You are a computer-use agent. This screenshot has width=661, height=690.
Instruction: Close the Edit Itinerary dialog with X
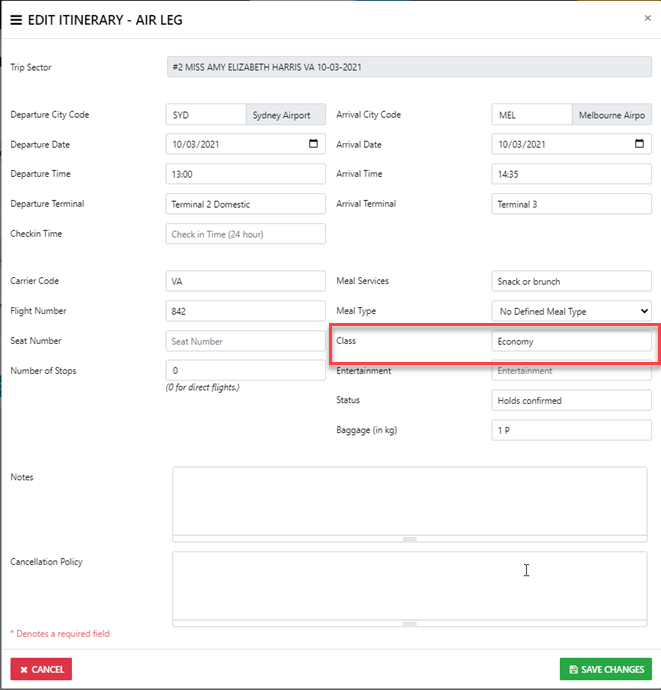(x=647, y=18)
